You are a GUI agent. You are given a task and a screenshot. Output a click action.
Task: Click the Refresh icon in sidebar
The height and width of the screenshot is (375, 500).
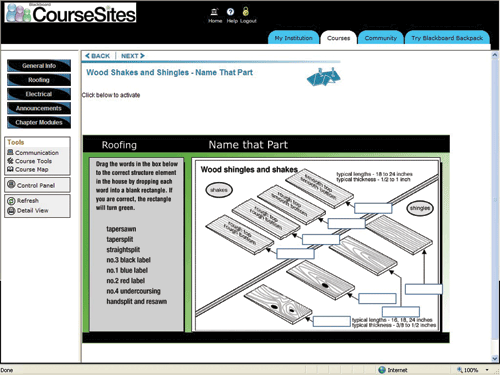pyautogui.click(x=11, y=201)
